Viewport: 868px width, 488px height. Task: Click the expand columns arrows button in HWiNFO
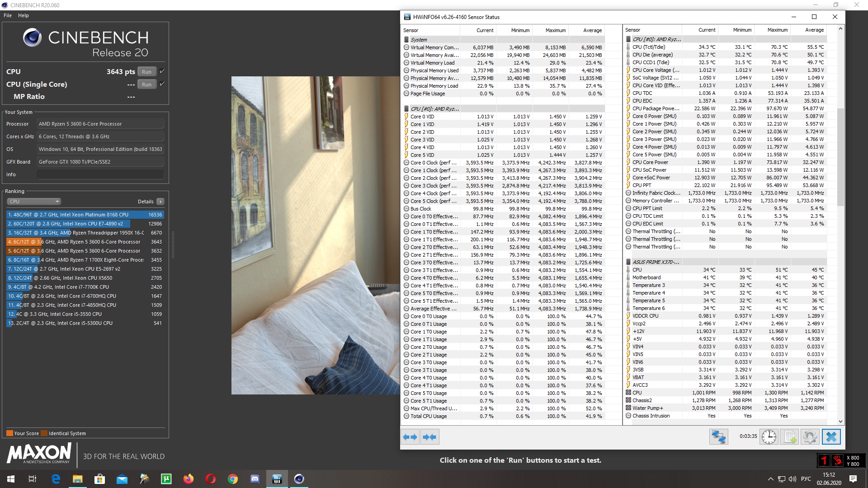coord(410,437)
